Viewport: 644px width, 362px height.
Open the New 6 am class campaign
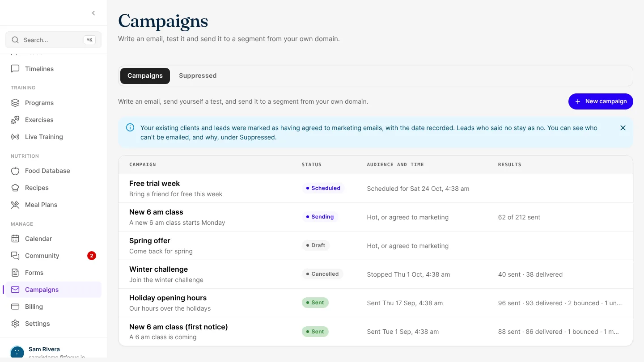coord(376,217)
